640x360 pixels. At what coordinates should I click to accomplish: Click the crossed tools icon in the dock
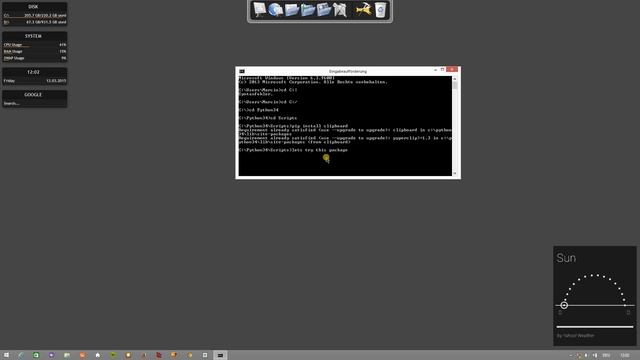(340, 9)
